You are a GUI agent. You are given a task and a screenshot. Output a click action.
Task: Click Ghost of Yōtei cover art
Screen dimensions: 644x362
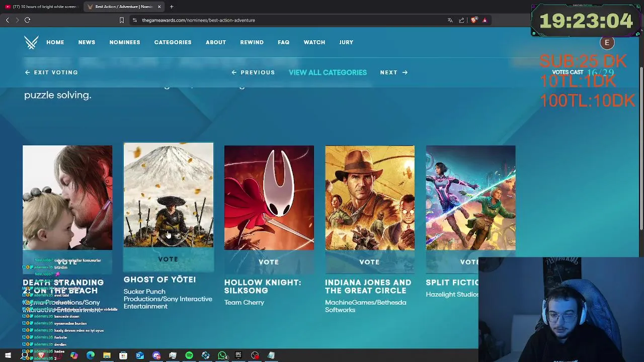click(x=169, y=195)
